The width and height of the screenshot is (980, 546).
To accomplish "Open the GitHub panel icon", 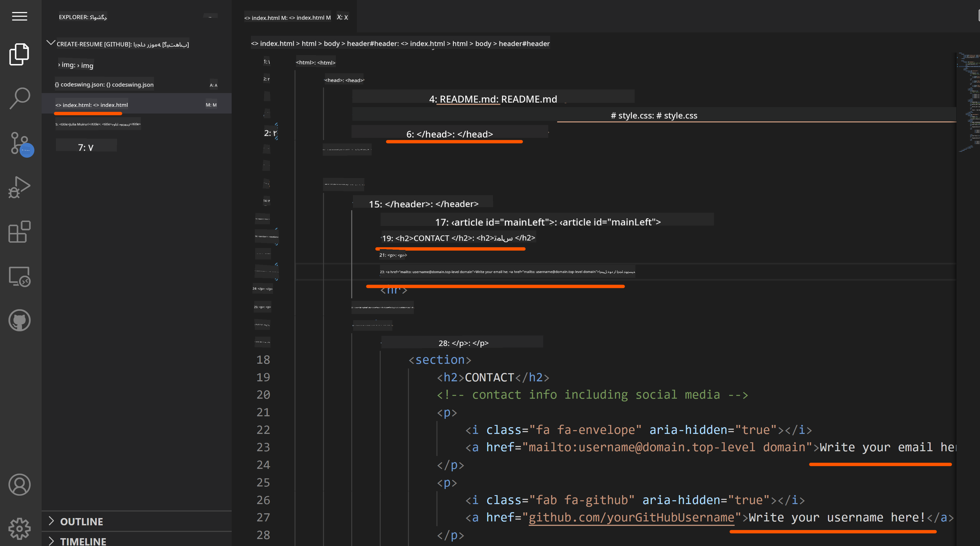I will (19, 320).
